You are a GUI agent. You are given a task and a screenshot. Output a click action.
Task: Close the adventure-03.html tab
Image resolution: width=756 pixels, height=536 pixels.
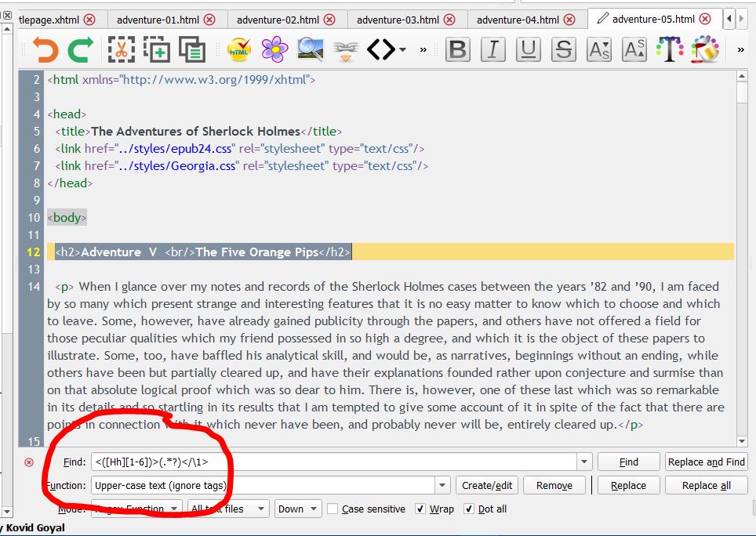[449, 20]
